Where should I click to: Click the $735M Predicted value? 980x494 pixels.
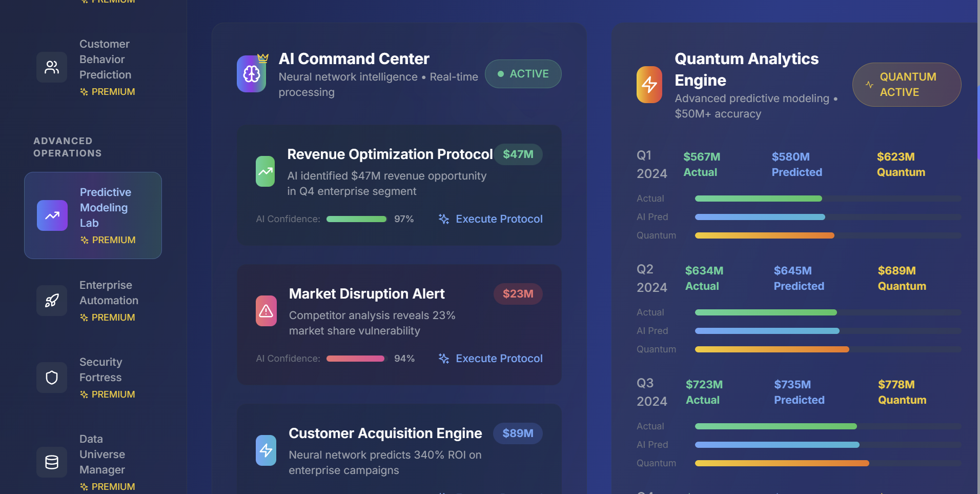point(799,392)
